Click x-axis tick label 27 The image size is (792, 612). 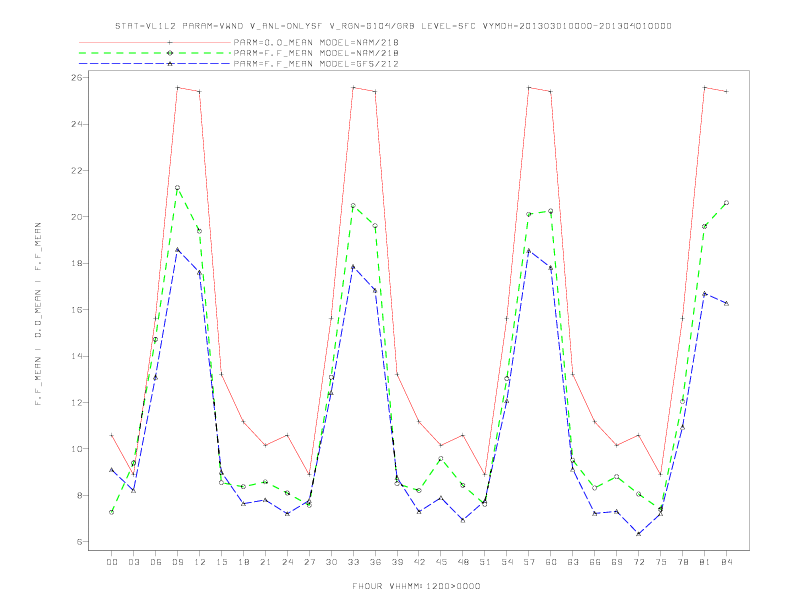click(x=309, y=562)
